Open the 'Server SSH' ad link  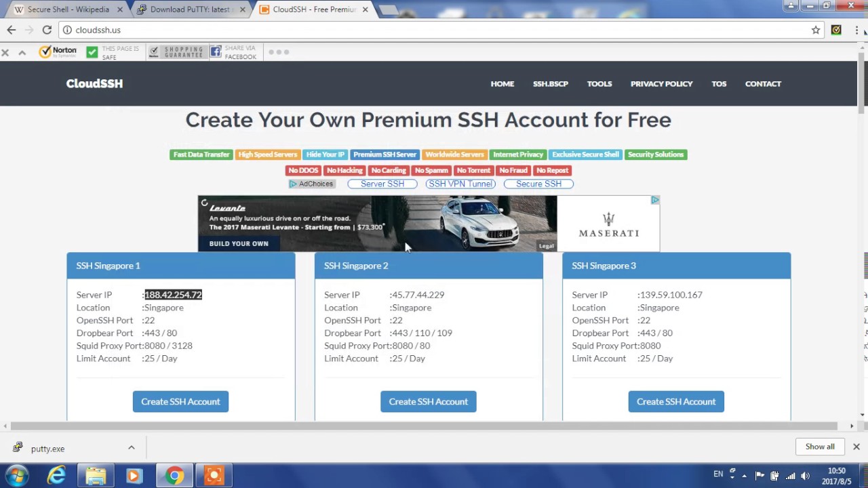pos(382,184)
